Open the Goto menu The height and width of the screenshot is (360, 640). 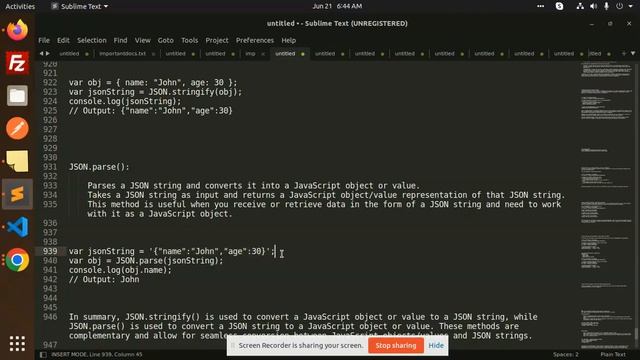point(166,40)
